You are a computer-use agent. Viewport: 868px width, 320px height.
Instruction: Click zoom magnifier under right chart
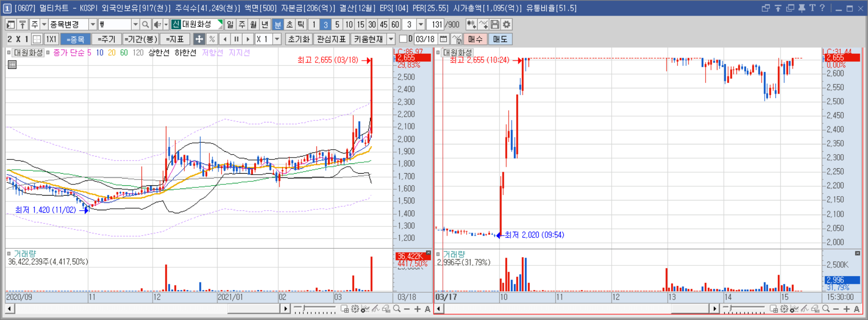tap(826, 309)
